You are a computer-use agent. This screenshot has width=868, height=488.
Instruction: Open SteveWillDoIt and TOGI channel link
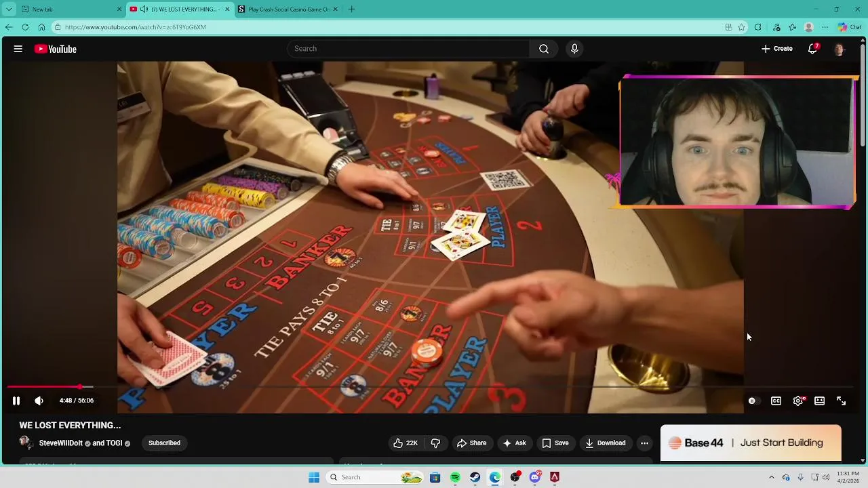click(85, 443)
